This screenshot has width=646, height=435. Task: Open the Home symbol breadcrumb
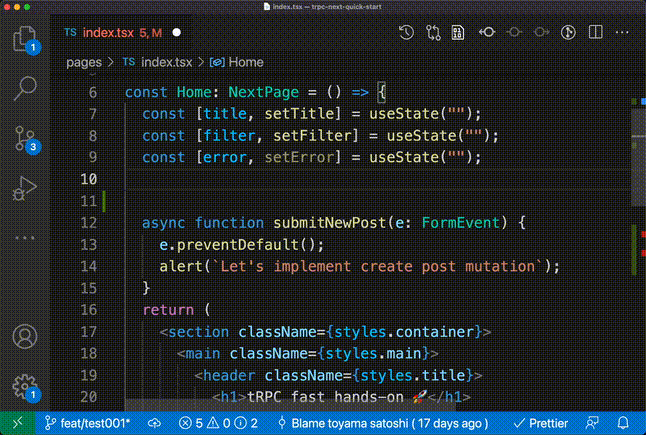[x=237, y=62]
